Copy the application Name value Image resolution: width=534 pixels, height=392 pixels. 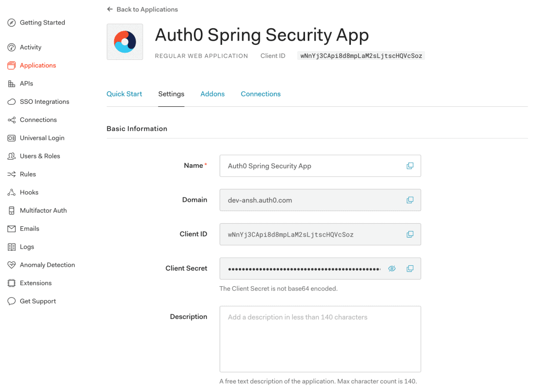[410, 166]
